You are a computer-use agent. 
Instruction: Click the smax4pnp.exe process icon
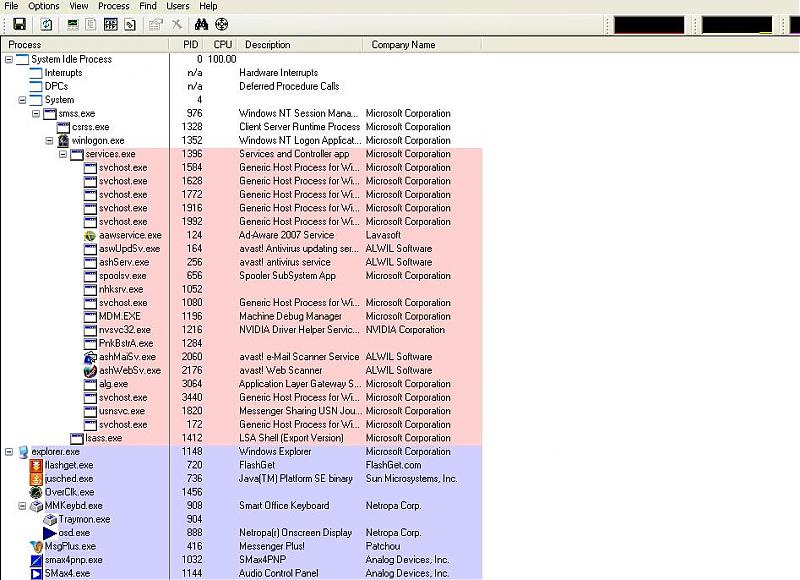click(x=36, y=560)
